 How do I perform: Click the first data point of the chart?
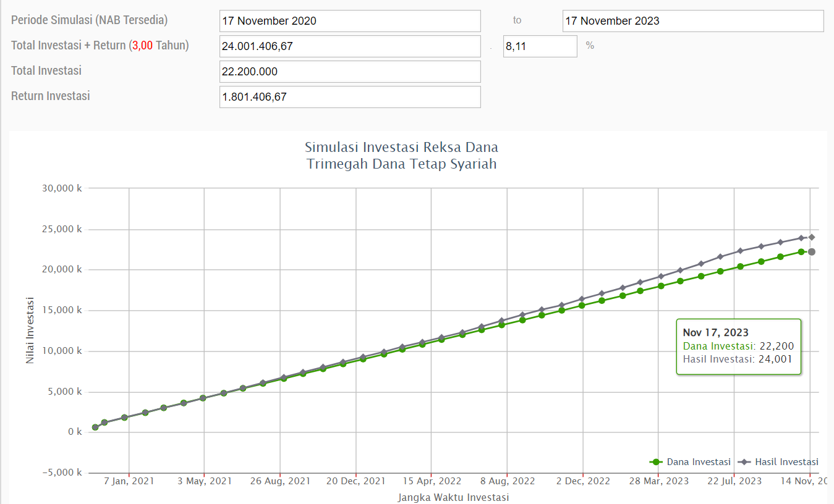[95, 427]
